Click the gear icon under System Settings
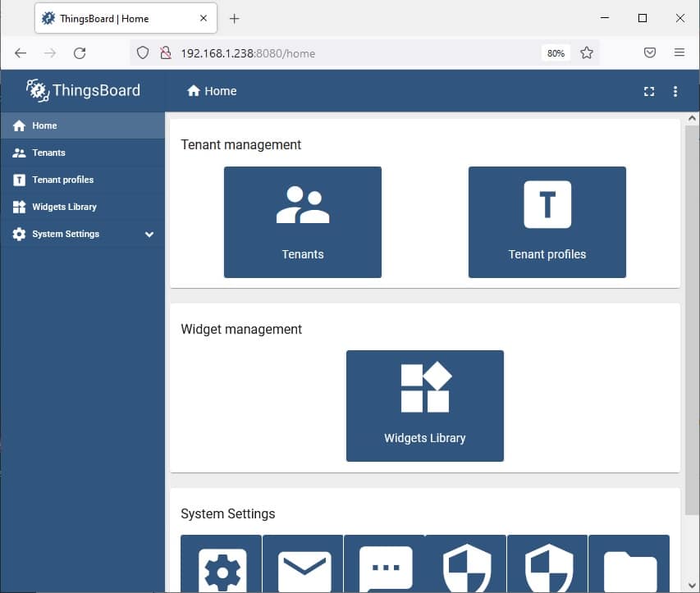Viewport: 700px width, 593px height. tap(220, 568)
